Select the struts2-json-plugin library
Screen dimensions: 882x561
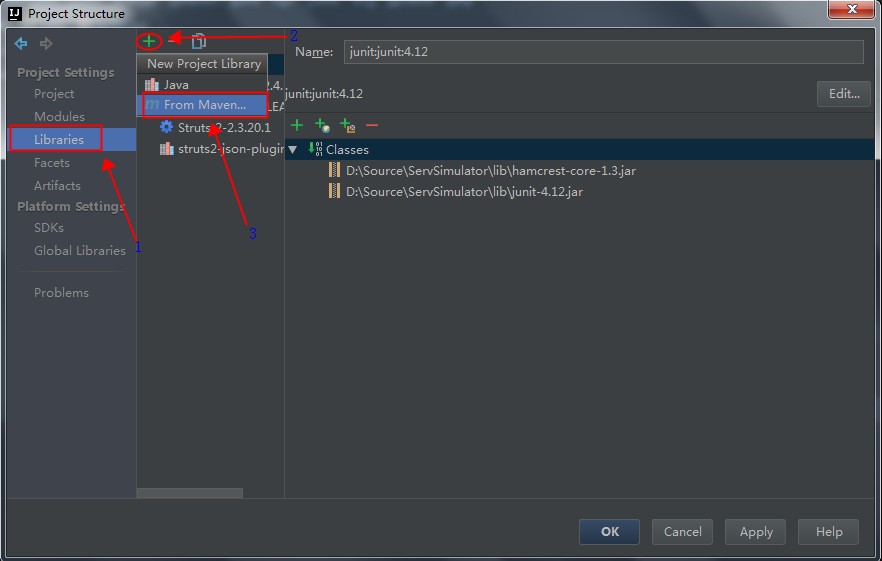tap(231, 149)
